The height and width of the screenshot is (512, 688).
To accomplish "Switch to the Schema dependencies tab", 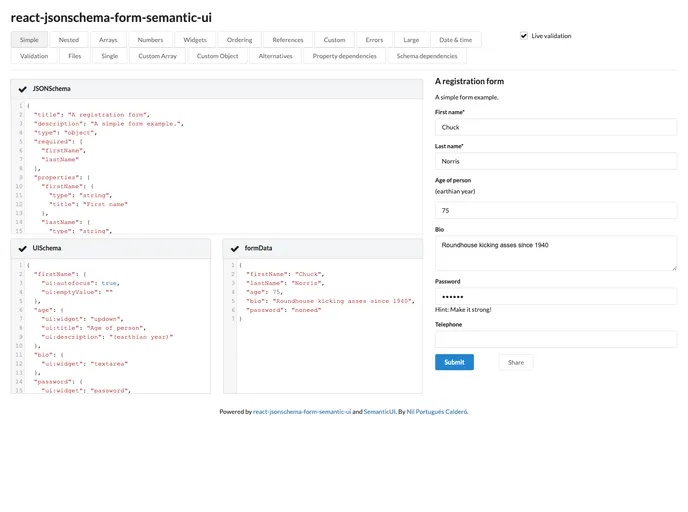I will pyautogui.click(x=427, y=56).
